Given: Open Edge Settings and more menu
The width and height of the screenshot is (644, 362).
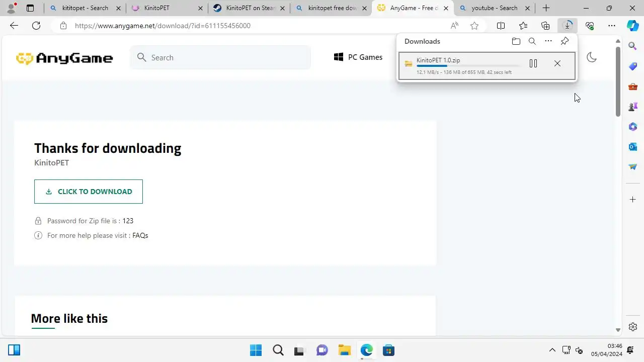Looking at the screenshot, I should (612, 26).
